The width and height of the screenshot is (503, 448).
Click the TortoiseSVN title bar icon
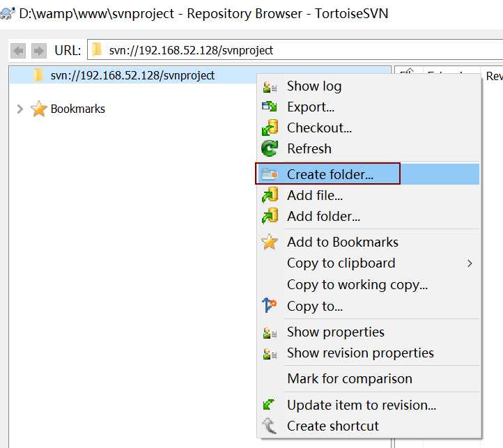pyautogui.click(x=7, y=13)
